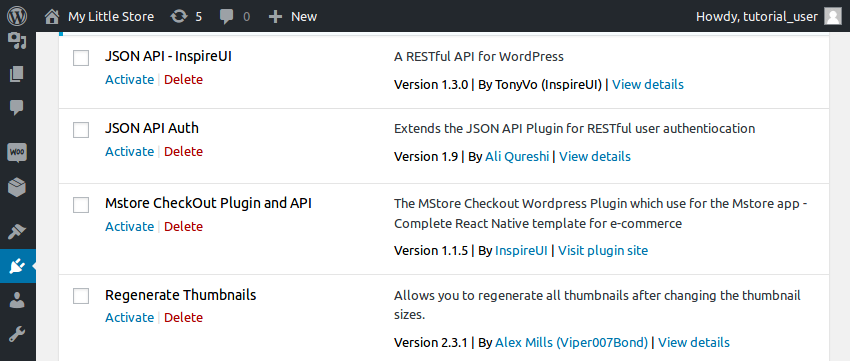Click the plus icon for New content
Image resolution: width=850 pixels, height=361 pixels.
click(275, 17)
